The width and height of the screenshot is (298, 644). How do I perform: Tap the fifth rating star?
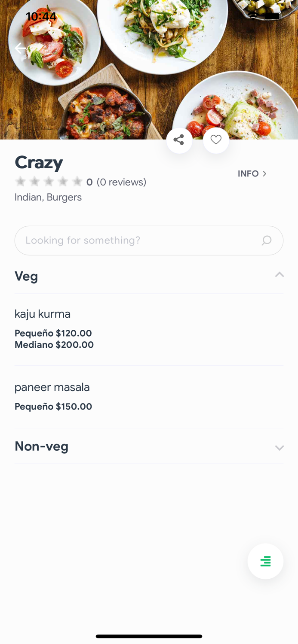(77, 182)
